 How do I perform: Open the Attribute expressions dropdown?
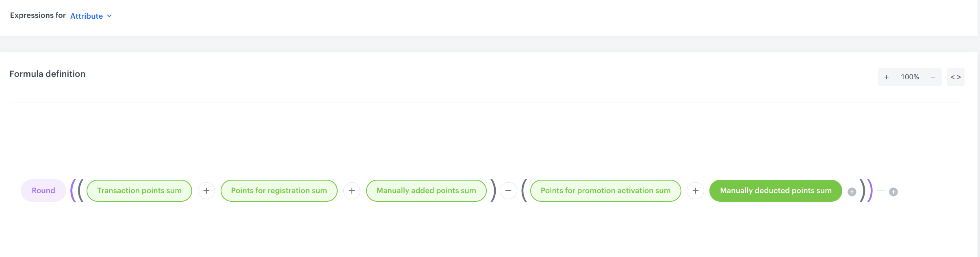[x=86, y=16]
